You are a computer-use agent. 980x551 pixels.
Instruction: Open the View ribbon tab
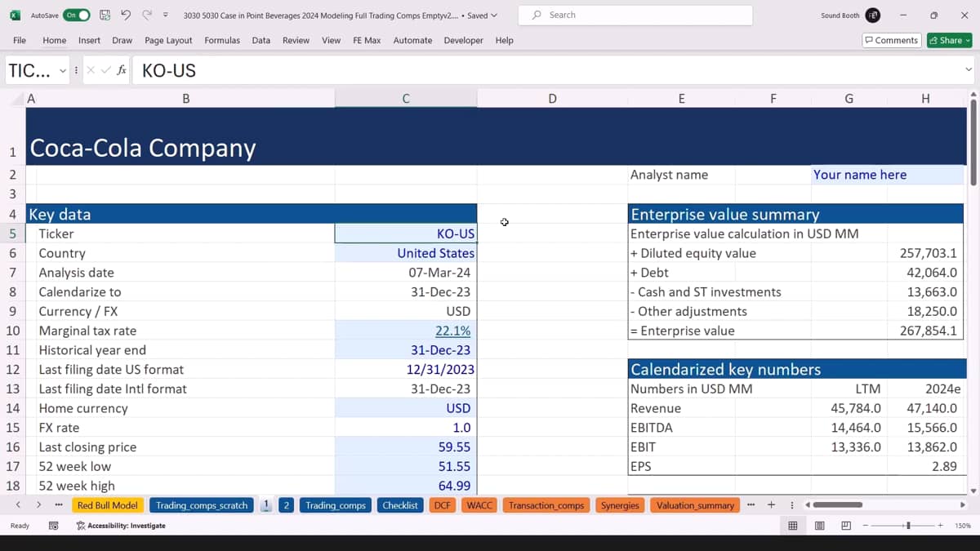coord(331,40)
